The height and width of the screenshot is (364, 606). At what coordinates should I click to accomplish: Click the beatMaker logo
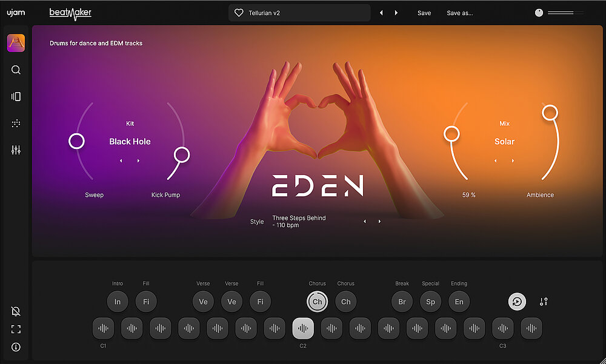click(70, 13)
